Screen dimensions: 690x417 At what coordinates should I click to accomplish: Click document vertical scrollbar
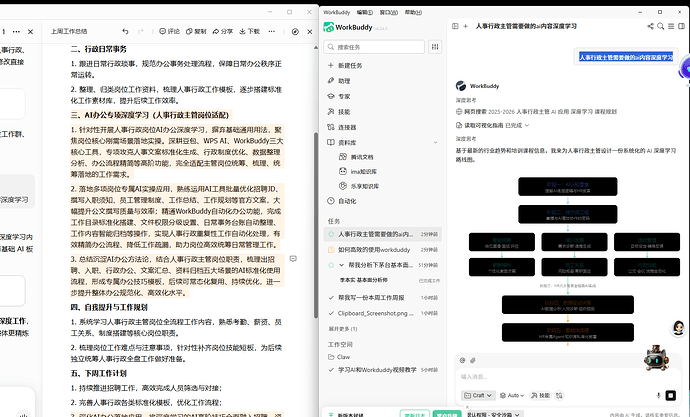pos(316,224)
